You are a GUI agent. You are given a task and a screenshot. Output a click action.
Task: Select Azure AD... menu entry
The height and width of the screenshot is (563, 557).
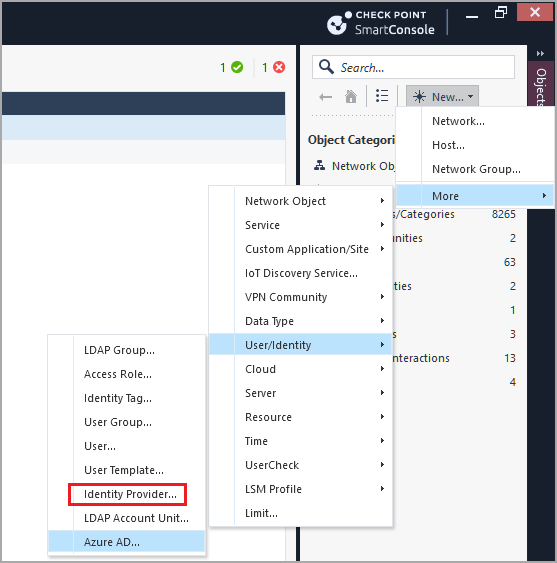pyautogui.click(x=126, y=542)
